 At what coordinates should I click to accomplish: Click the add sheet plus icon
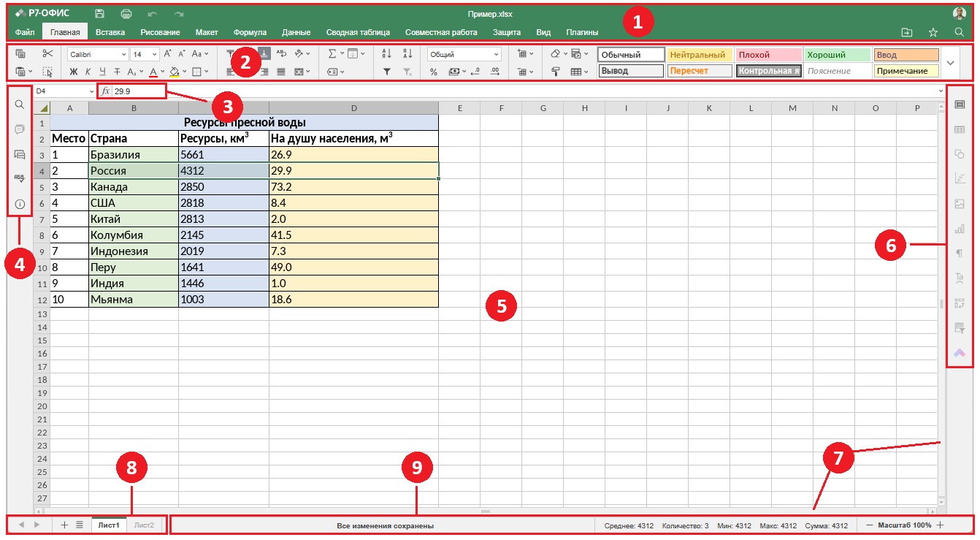pyautogui.click(x=64, y=525)
